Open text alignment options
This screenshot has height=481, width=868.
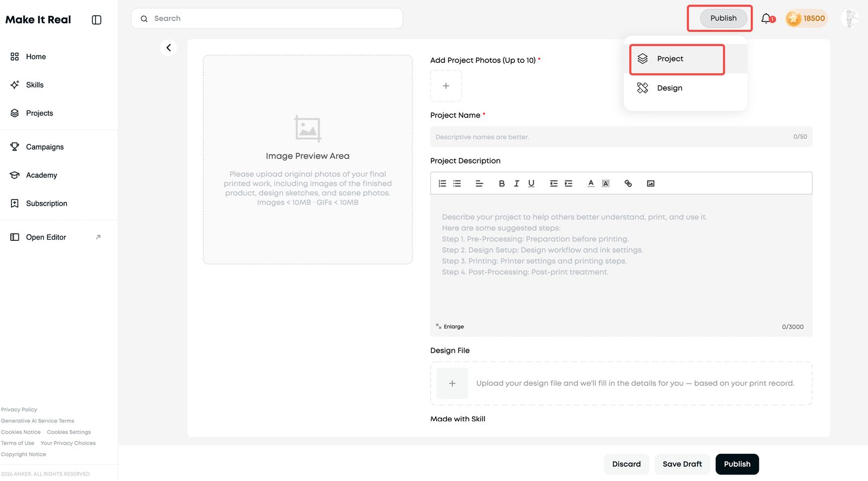point(479,183)
